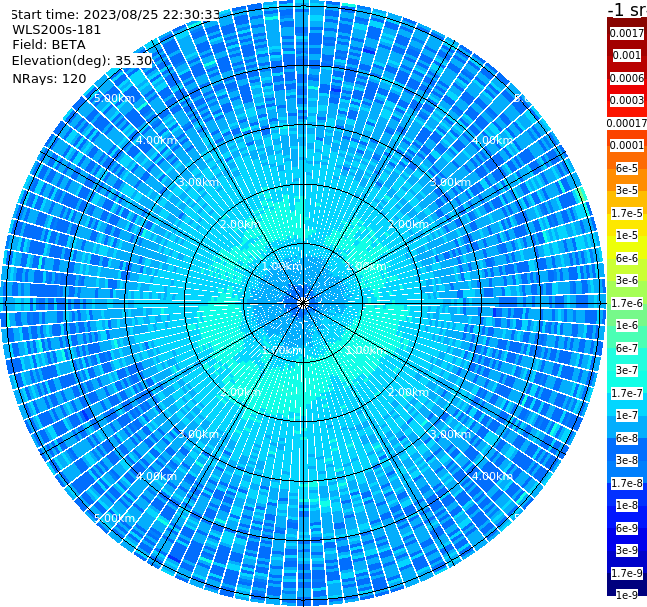Click the "0.0017" color bar label
This screenshot has width=647, height=607.
click(627, 33)
